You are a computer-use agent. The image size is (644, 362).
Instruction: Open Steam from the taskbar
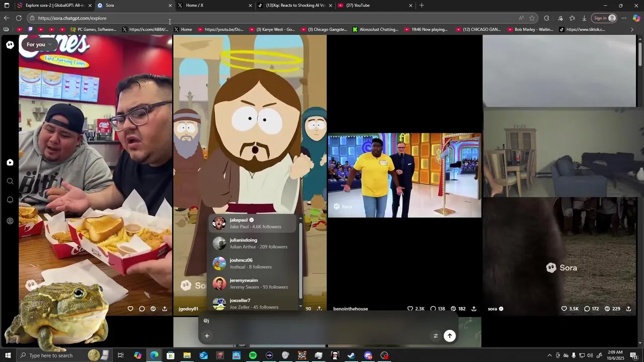[351, 355]
